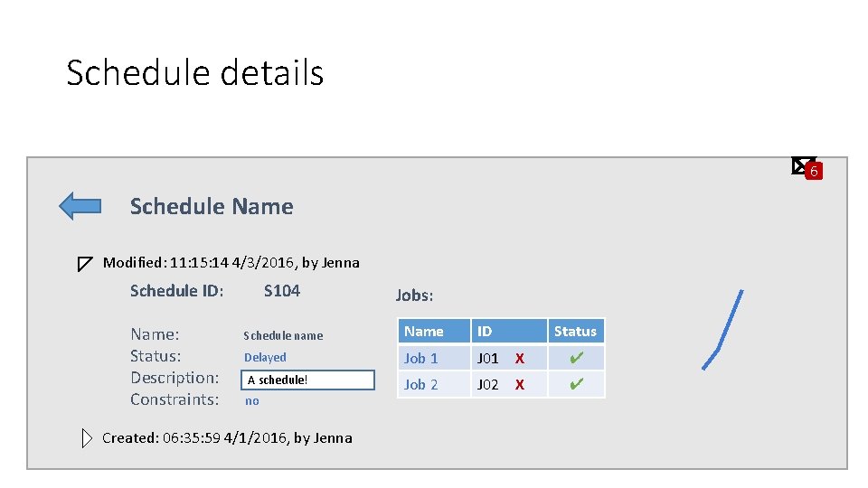868x488 pixels.
Task: Collapse the Modified details triangle
Action: (84, 264)
